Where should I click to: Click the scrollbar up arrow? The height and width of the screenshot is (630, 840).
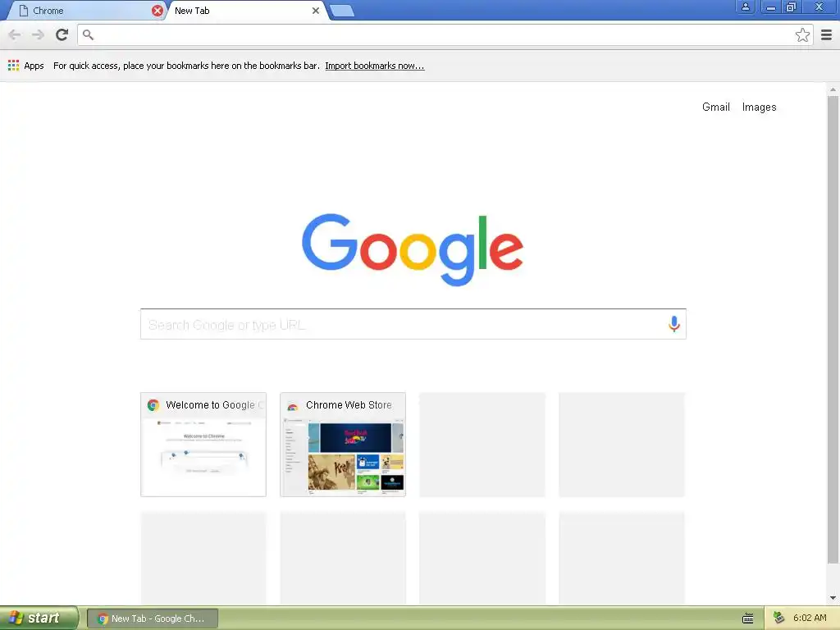(833, 89)
